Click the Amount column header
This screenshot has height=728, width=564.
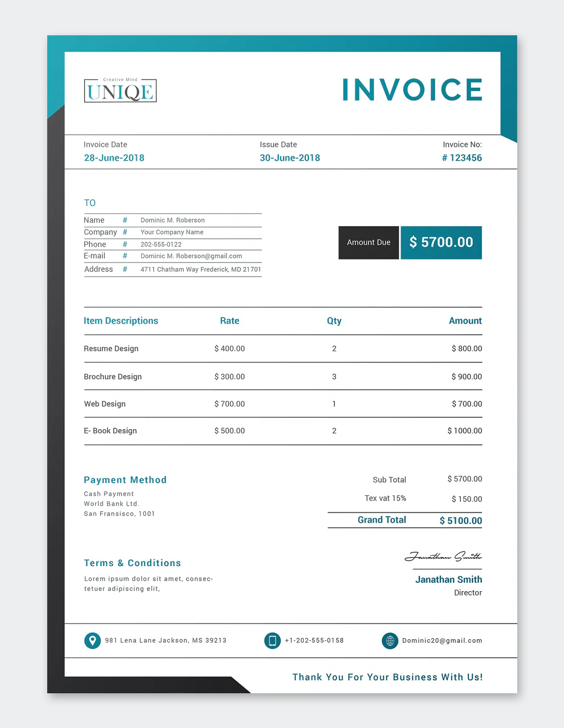(465, 321)
